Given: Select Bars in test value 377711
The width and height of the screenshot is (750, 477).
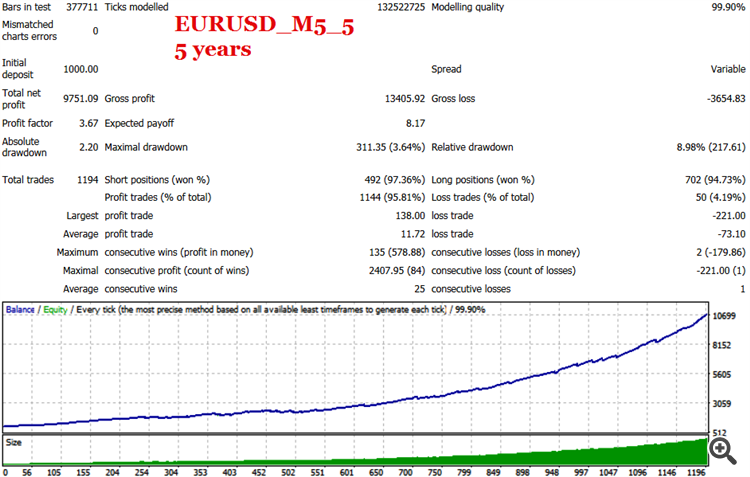Looking at the screenshot, I should tap(82, 7).
